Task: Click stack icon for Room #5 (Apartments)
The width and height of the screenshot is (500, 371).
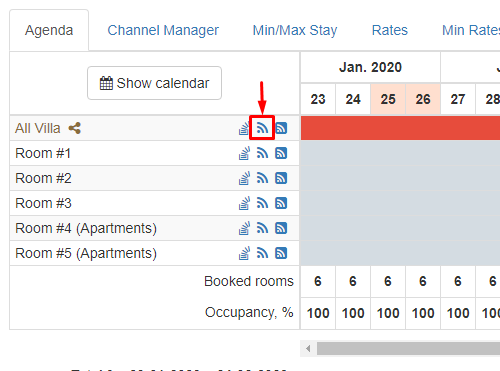Action: [x=244, y=253]
